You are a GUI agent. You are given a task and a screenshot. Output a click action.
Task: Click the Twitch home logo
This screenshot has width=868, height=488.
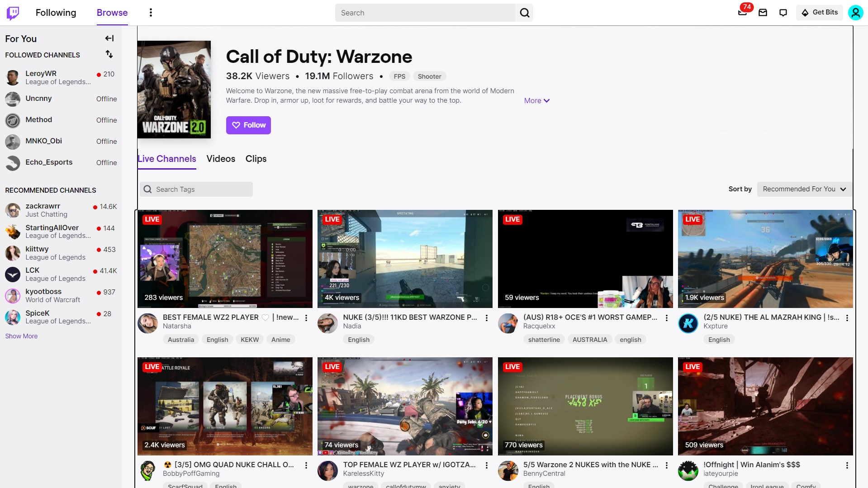(x=13, y=13)
